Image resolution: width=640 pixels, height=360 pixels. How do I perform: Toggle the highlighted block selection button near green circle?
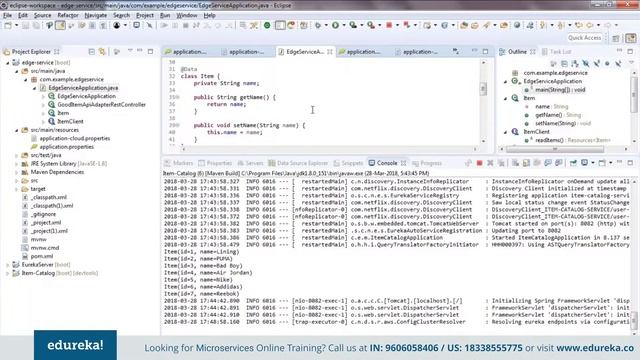coord(280,25)
